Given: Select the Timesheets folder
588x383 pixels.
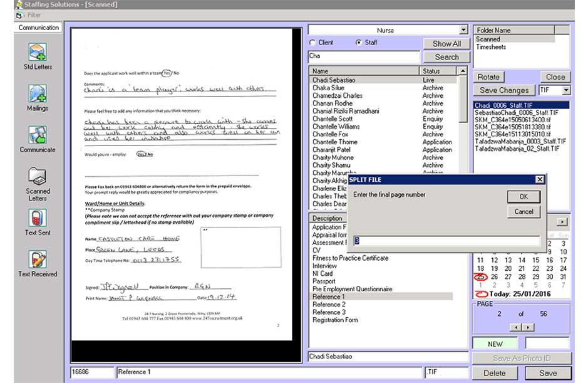Looking at the screenshot, I should tap(492, 47).
